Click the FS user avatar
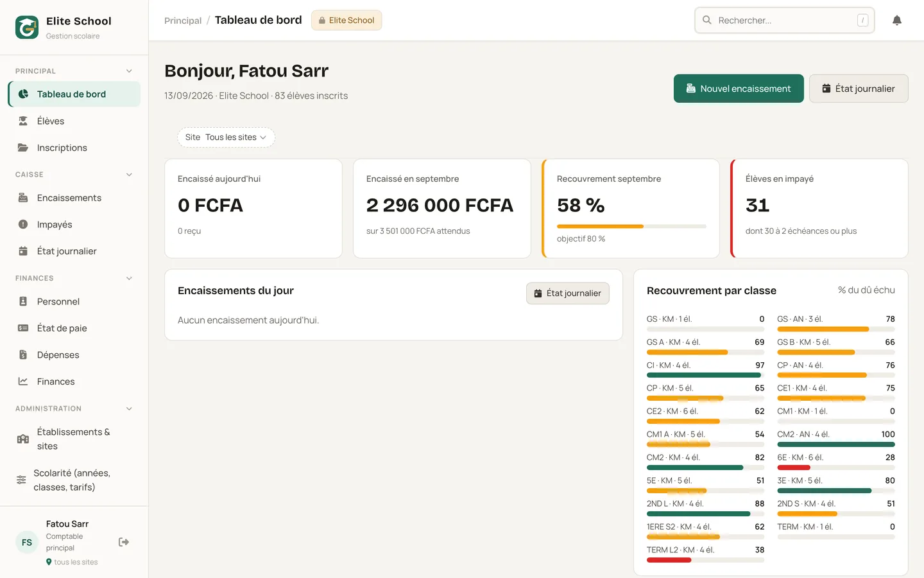924x578 pixels. (x=27, y=543)
